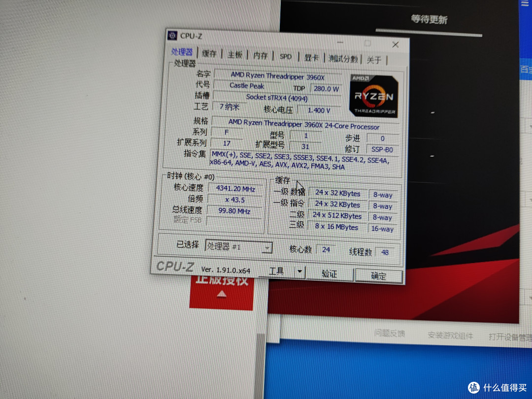Click the 8 x 16 MBytes L3 value
The height and width of the screenshot is (399, 532).
pyautogui.click(x=336, y=227)
